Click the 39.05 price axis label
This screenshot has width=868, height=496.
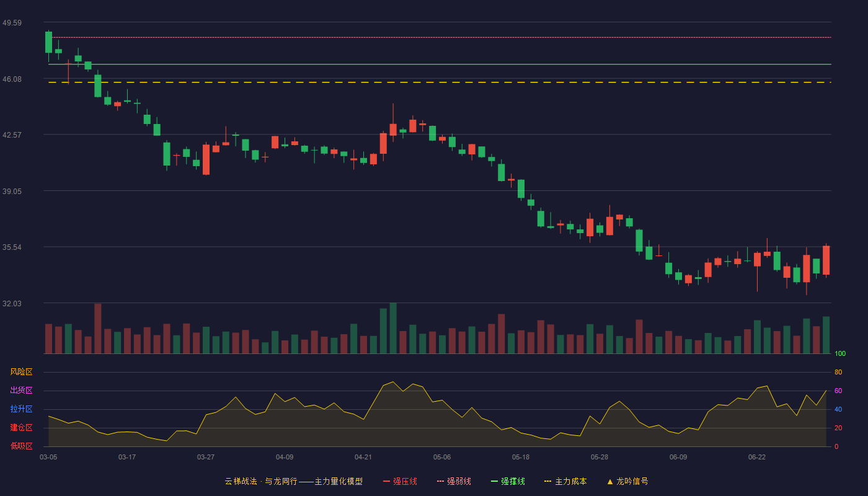[12, 192]
